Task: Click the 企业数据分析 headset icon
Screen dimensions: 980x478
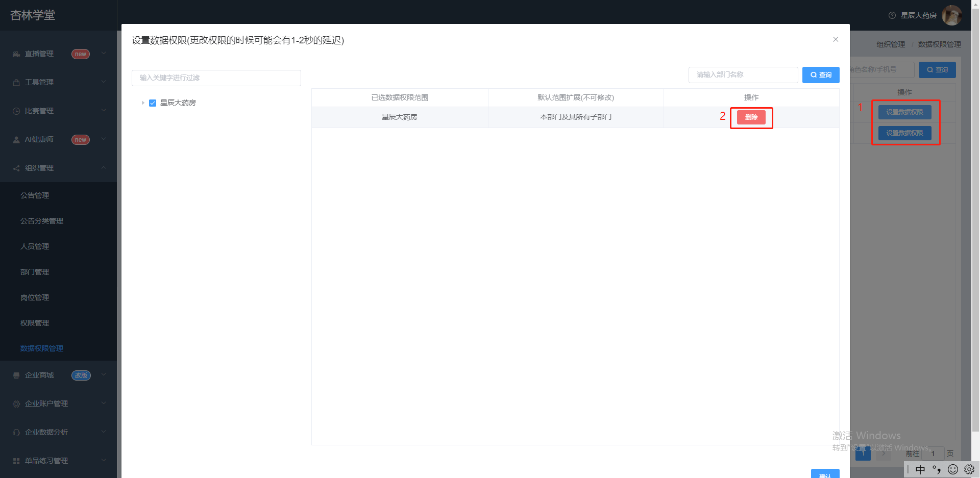Action: [16, 433]
